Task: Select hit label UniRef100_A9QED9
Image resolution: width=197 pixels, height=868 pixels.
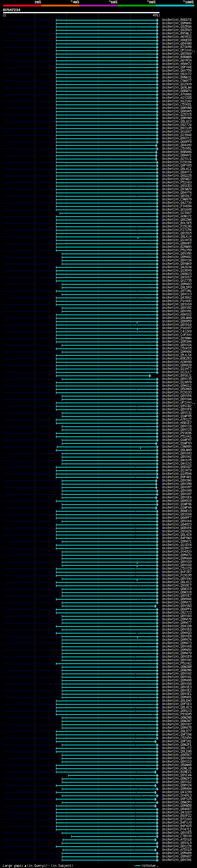Action: (x=177, y=40)
